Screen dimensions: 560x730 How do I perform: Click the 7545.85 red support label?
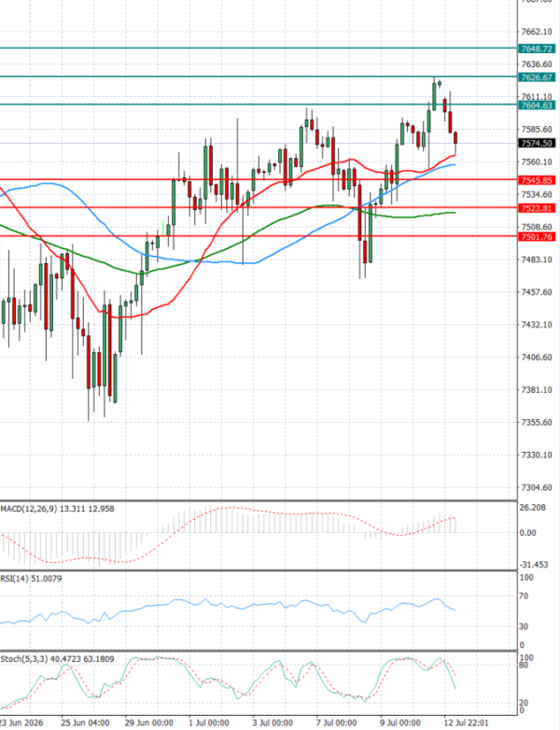[x=537, y=180]
